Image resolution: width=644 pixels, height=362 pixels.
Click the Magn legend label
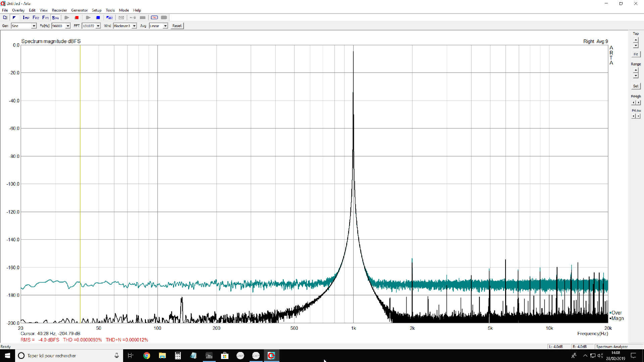[617, 318]
